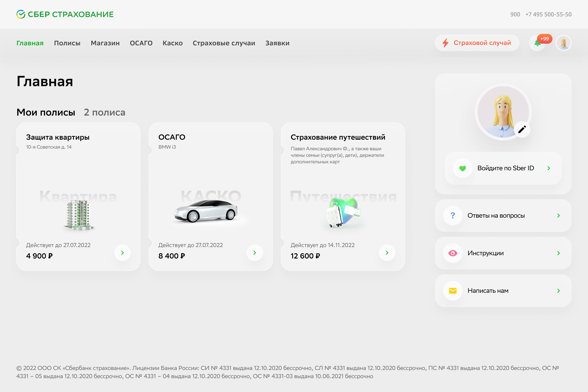Click Войдите по Sber ID link
This screenshot has width=588, height=392.
click(x=506, y=168)
